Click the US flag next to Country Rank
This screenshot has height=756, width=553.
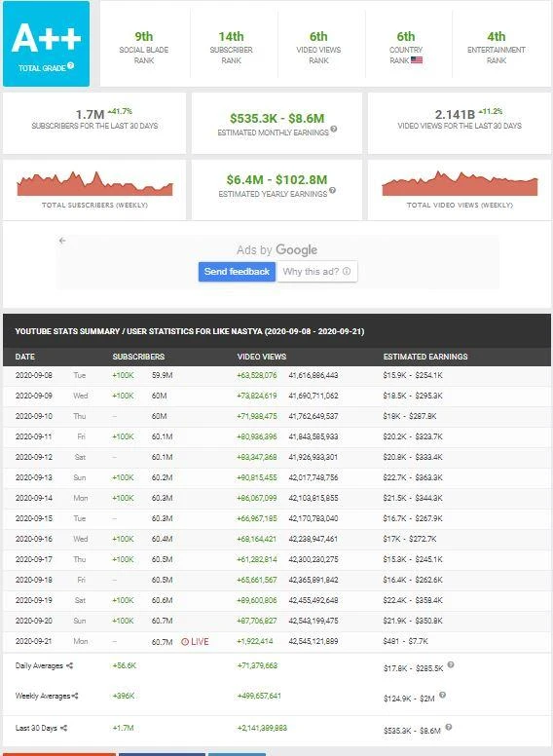417,60
